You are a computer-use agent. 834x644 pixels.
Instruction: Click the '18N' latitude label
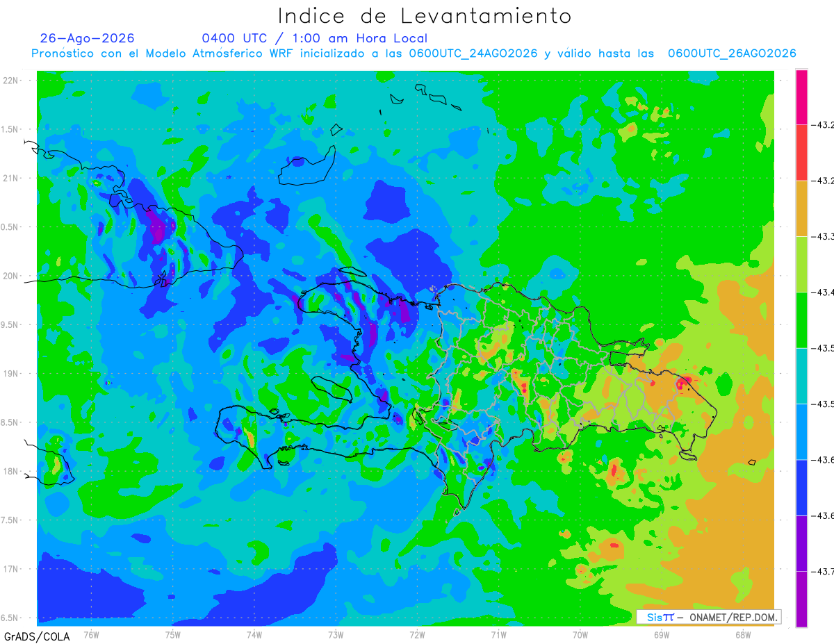point(12,471)
